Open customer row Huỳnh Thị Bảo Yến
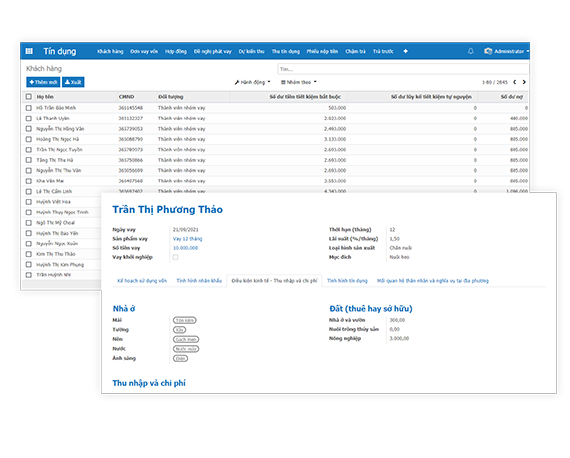Image resolution: width=570 pixels, height=458 pixels. pos(62,233)
